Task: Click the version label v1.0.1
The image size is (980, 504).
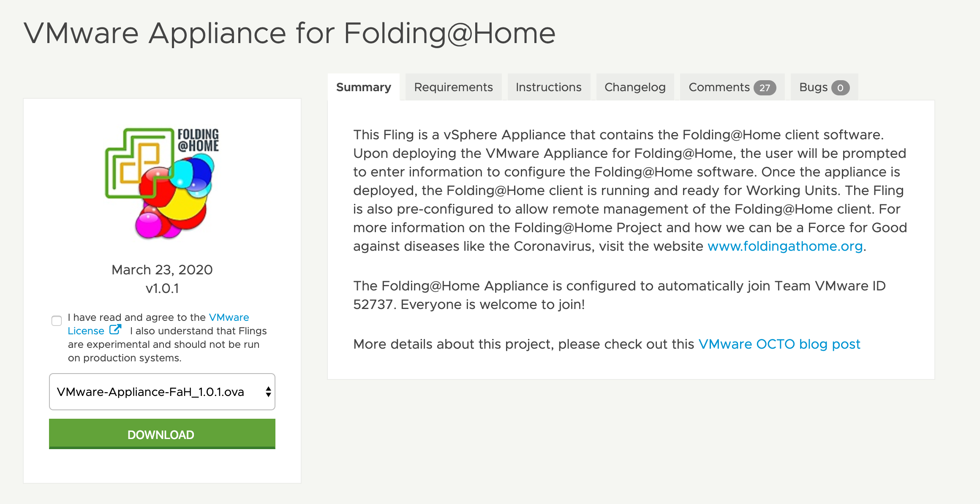Action: click(x=162, y=289)
